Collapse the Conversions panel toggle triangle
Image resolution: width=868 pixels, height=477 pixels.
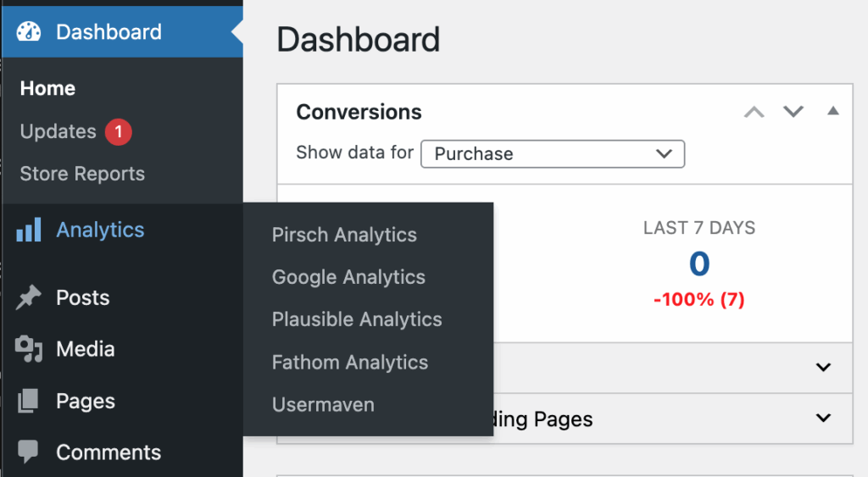coord(833,111)
